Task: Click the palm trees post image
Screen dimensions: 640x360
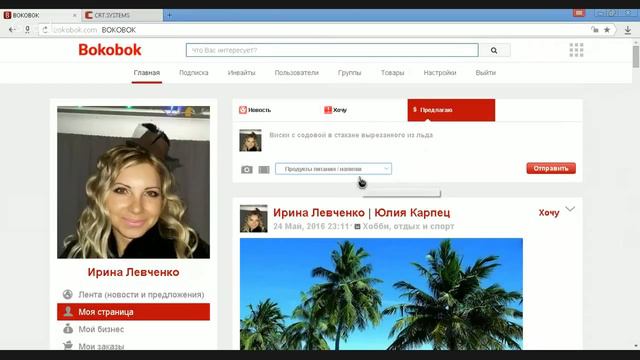Action: [381, 294]
